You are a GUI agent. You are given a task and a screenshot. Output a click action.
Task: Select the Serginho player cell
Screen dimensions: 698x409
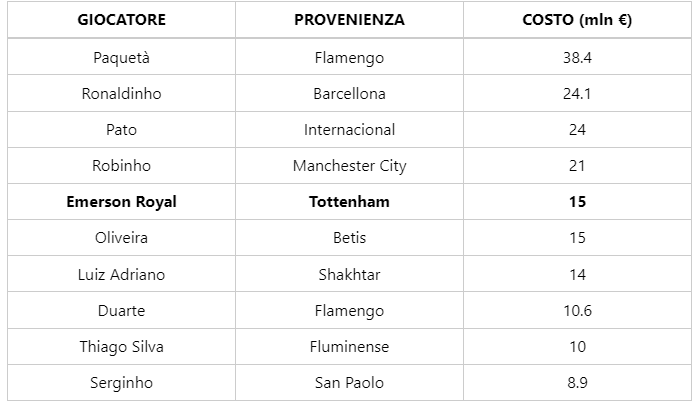click(x=121, y=382)
